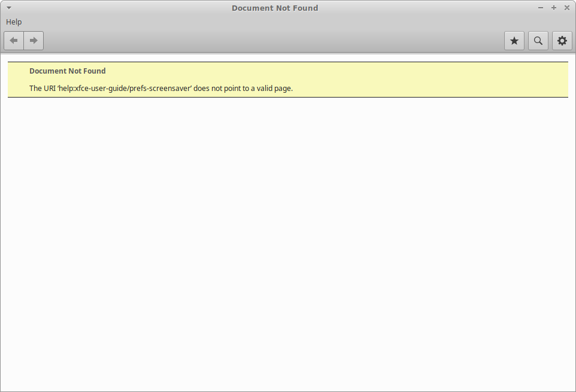Close the Document Not Found window
This screenshot has height=392, width=576.
(x=567, y=8)
